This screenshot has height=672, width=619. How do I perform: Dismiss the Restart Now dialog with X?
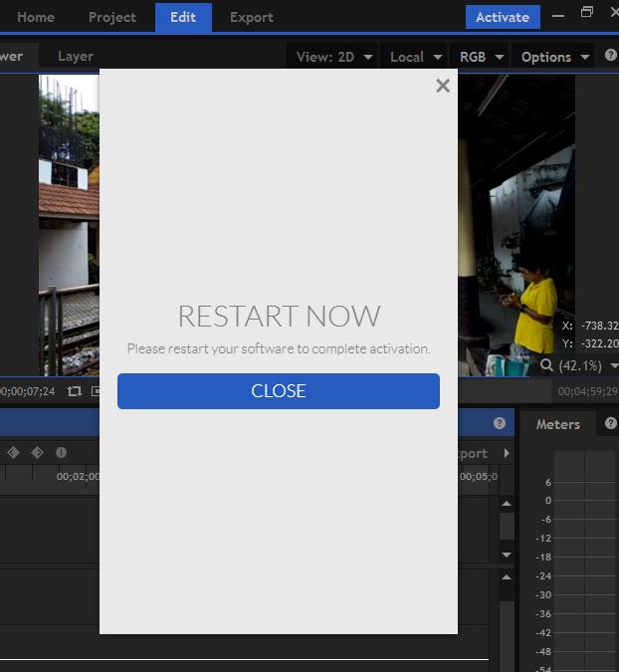pos(443,86)
